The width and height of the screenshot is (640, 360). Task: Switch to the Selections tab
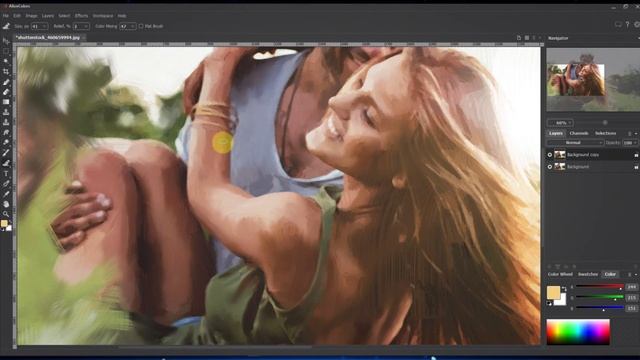pos(605,133)
